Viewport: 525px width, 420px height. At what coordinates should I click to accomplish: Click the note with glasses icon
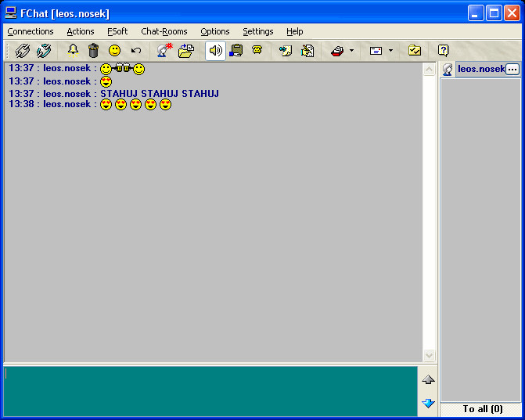click(286, 51)
